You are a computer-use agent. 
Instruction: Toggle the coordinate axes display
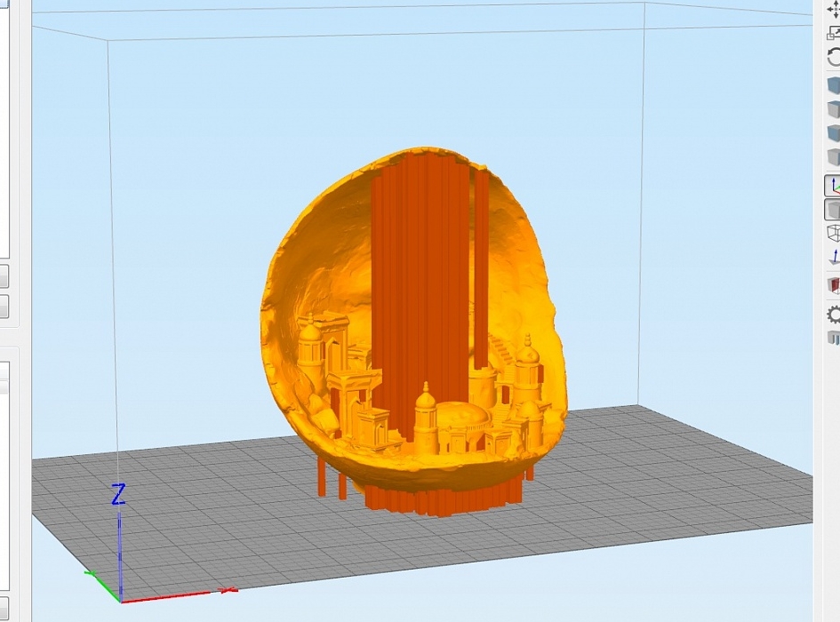coord(833,186)
